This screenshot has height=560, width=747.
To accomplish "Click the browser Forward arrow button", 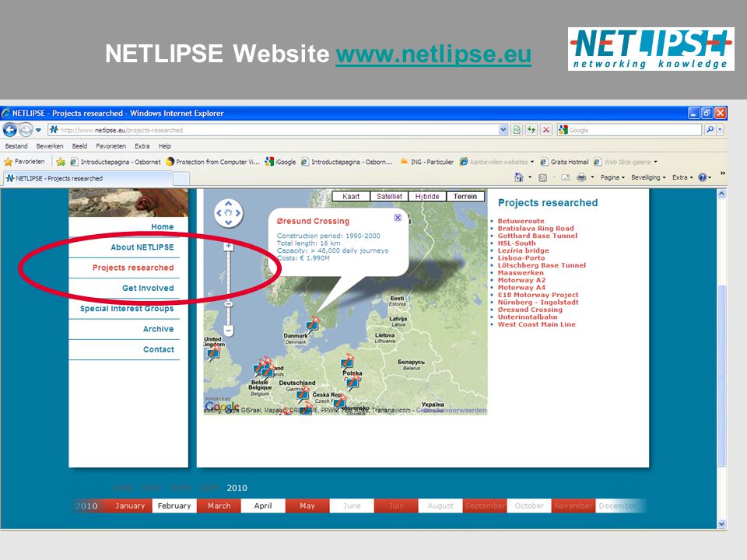I will click(x=26, y=130).
